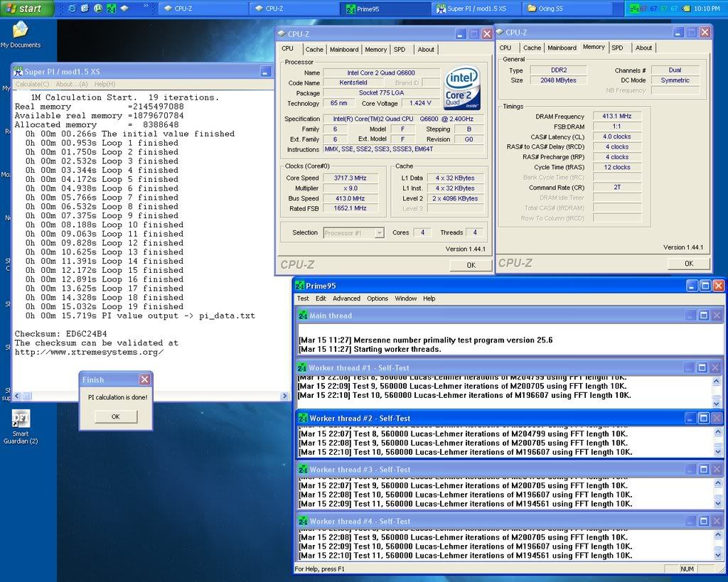This screenshot has height=582, width=728.
Task: Open the Window menu in Prime95
Action: tap(406, 298)
